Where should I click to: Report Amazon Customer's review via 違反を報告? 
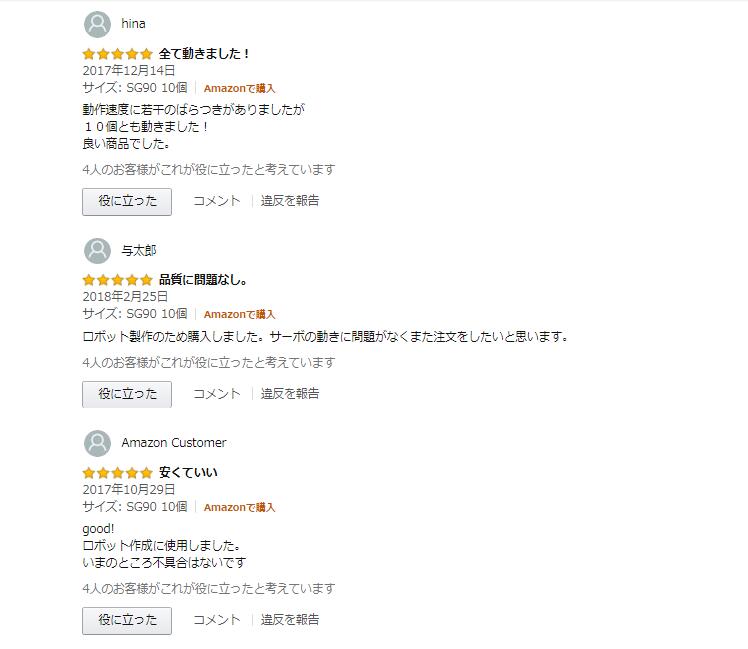coord(290,620)
